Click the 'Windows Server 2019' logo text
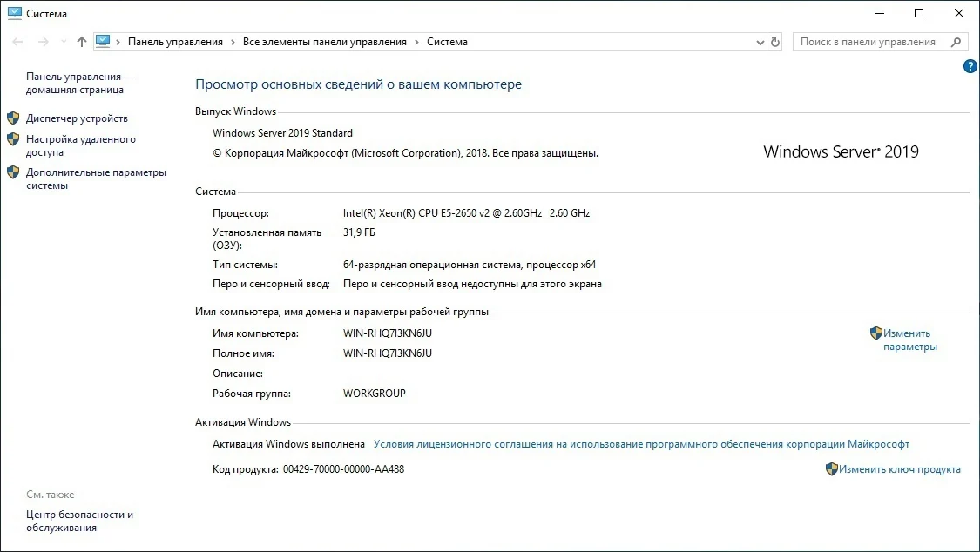Image resolution: width=980 pixels, height=552 pixels. (x=841, y=151)
